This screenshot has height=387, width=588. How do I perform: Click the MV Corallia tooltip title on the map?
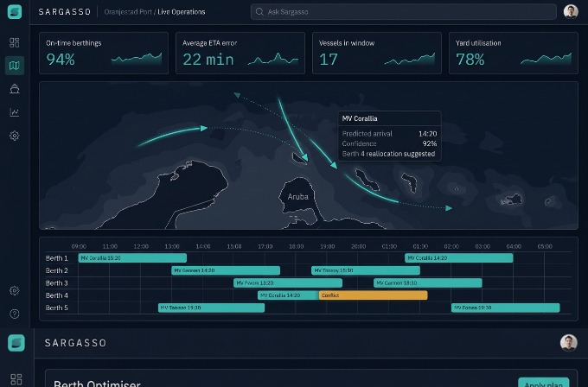tap(360, 118)
